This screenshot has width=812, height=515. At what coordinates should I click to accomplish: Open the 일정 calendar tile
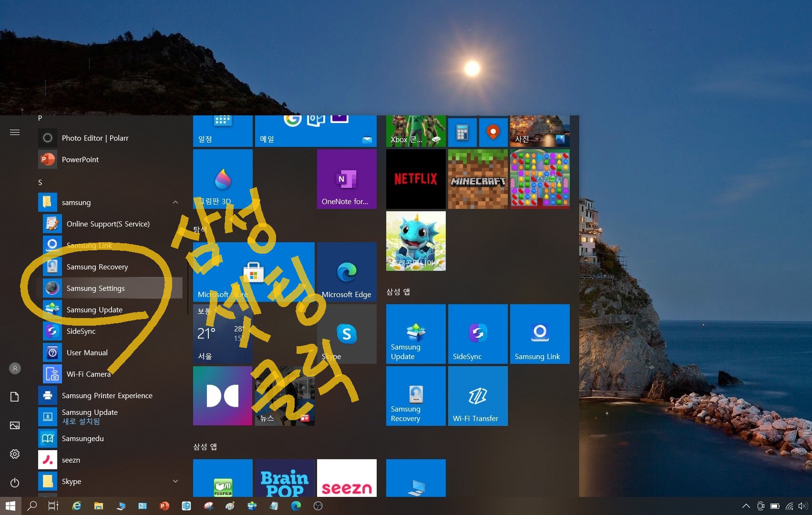point(223,131)
